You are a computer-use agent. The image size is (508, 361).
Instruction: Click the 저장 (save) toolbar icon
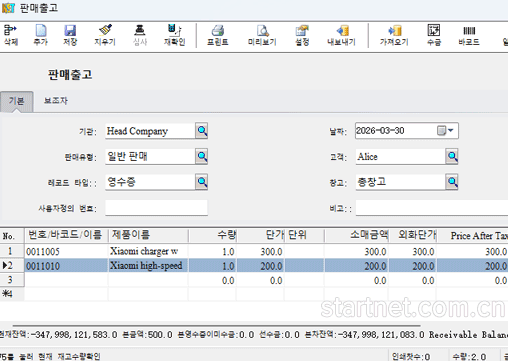pyautogui.click(x=70, y=35)
